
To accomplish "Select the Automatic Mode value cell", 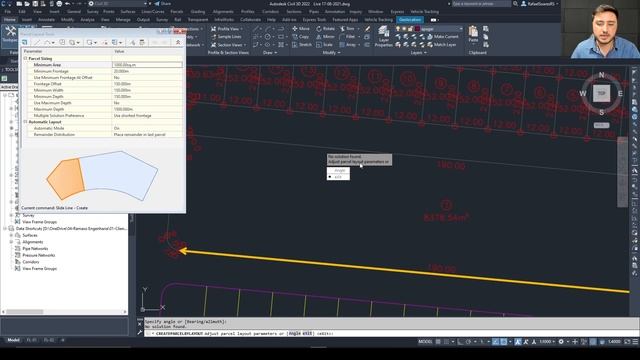I will click(x=148, y=128).
